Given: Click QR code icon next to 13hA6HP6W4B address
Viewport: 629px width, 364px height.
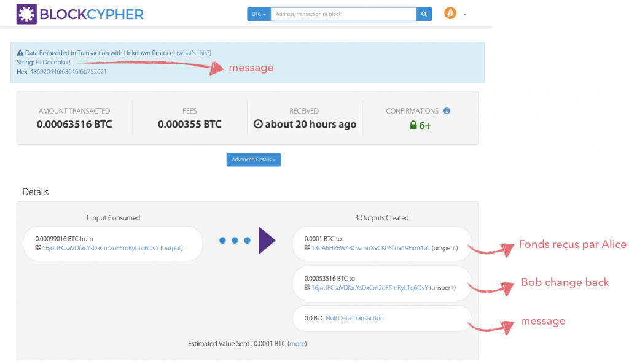Looking at the screenshot, I should 307,248.
